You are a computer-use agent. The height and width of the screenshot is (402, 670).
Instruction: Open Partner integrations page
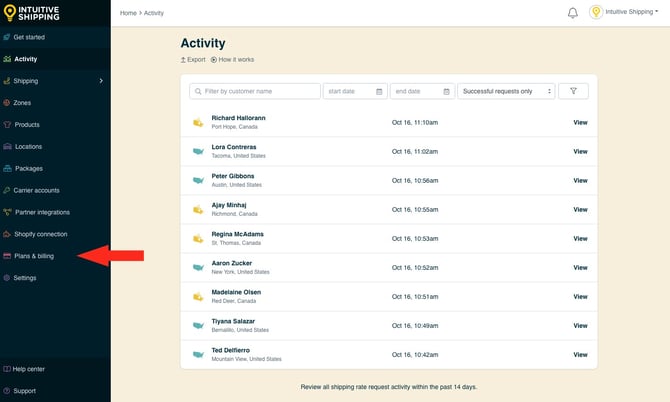[x=42, y=212]
